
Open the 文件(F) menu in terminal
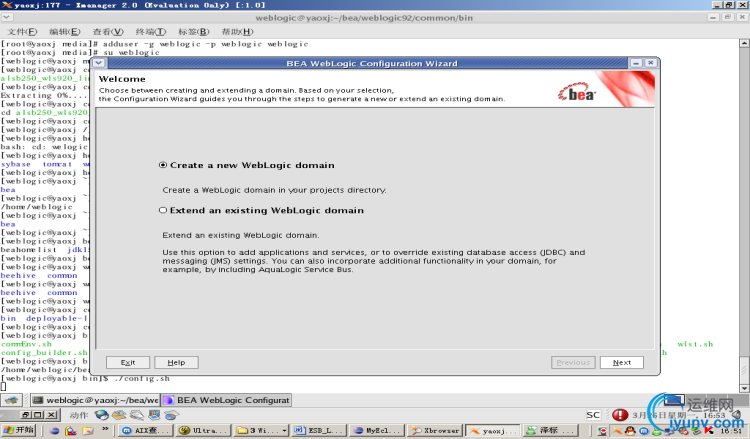coord(22,32)
